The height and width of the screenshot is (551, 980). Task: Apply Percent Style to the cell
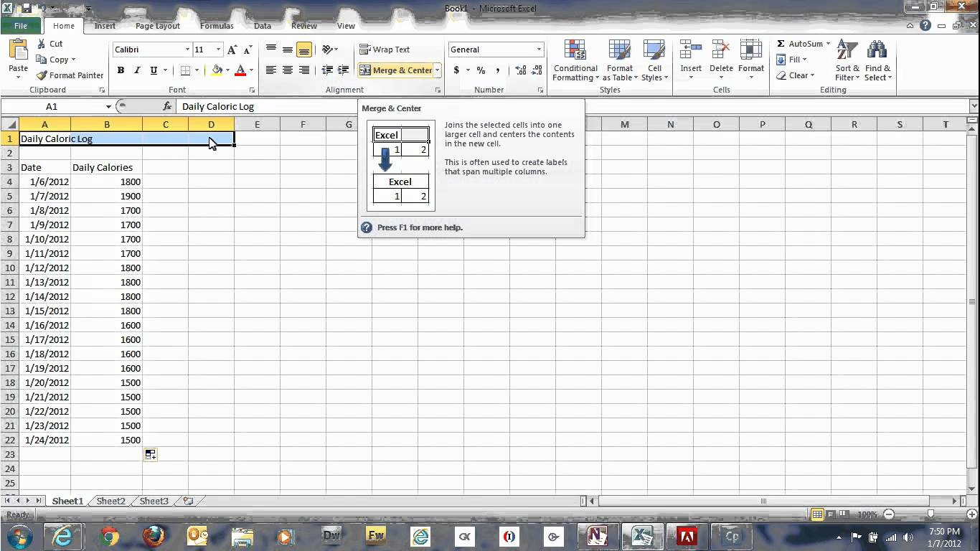481,70
